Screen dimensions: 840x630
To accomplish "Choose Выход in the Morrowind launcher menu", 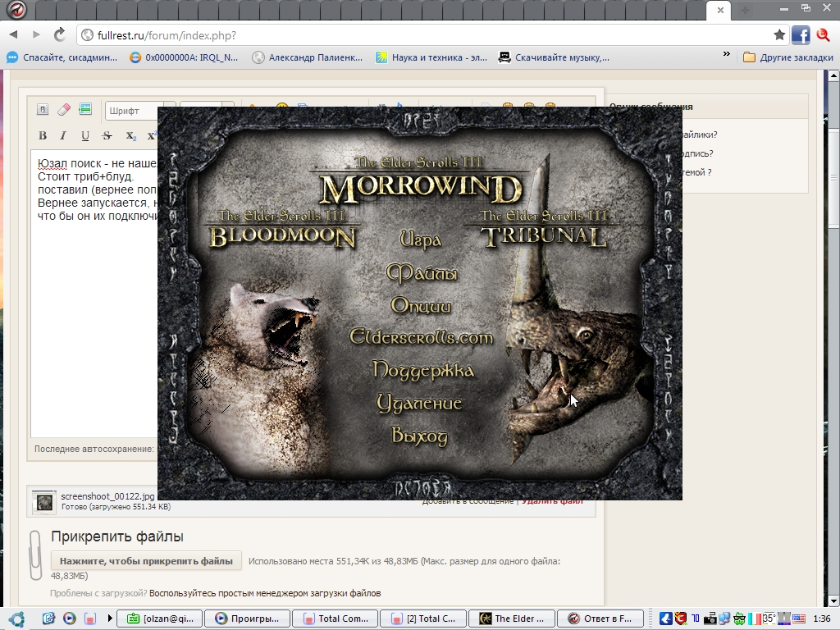I will coord(419,436).
